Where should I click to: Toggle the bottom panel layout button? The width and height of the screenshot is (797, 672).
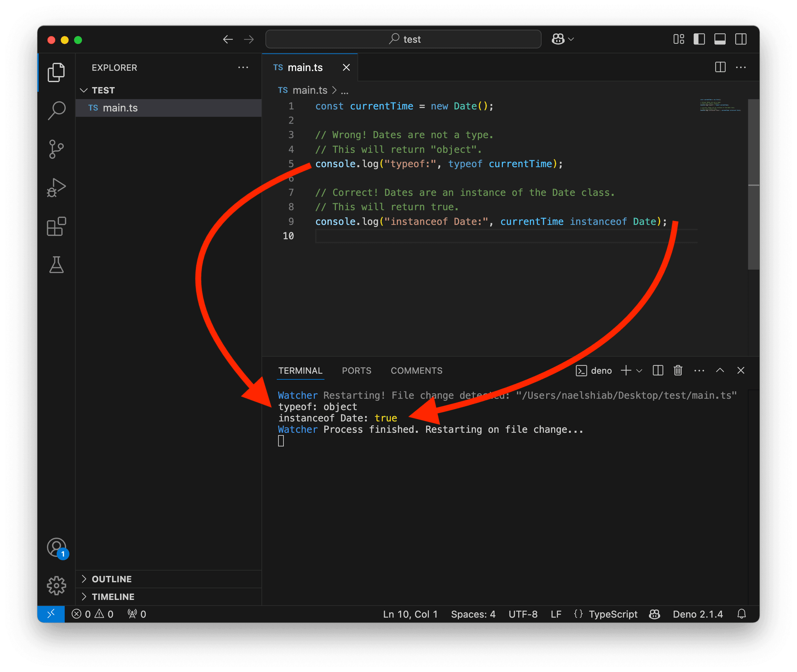point(720,39)
